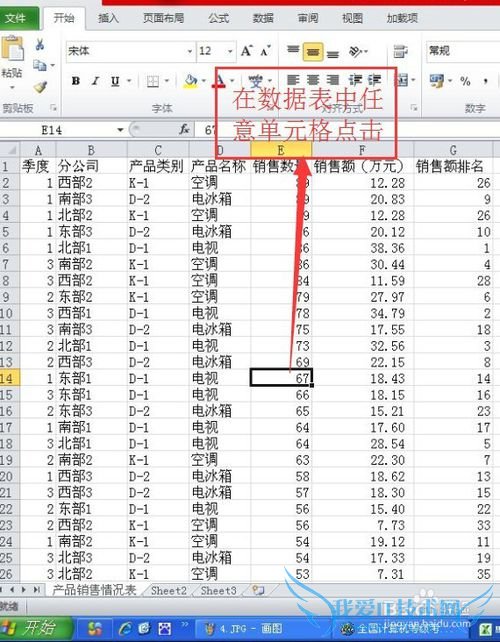Viewport: 500px width, 642px height.
Task: Click the Increase Font Size icon
Action: click(247, 51)
